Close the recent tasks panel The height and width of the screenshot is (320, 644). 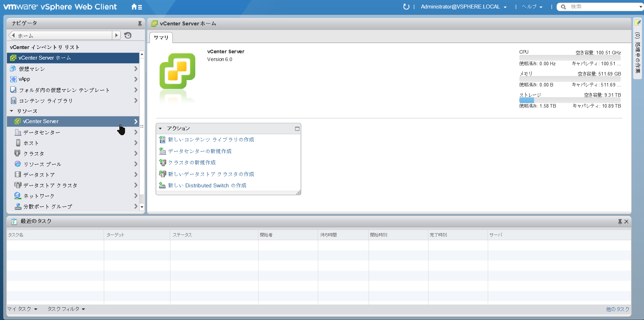click(x=626, y=222)
